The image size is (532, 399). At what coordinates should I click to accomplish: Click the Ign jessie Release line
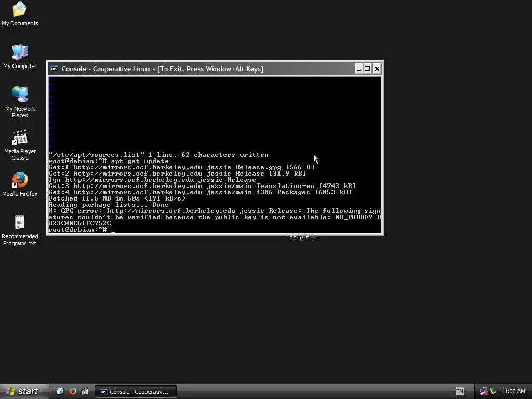click(x=152, y=180)
